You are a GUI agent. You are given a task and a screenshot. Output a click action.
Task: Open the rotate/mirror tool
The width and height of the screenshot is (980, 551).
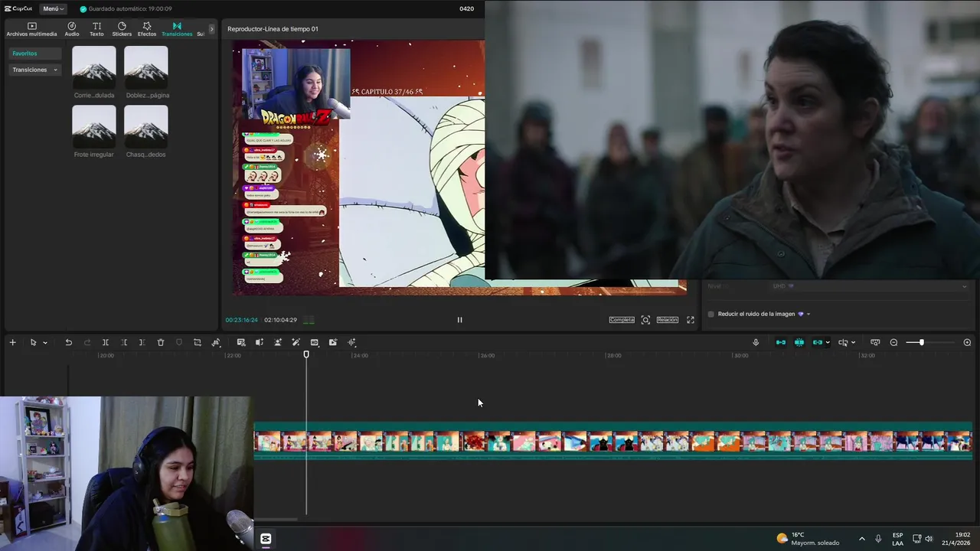click(x=216, y=342)
